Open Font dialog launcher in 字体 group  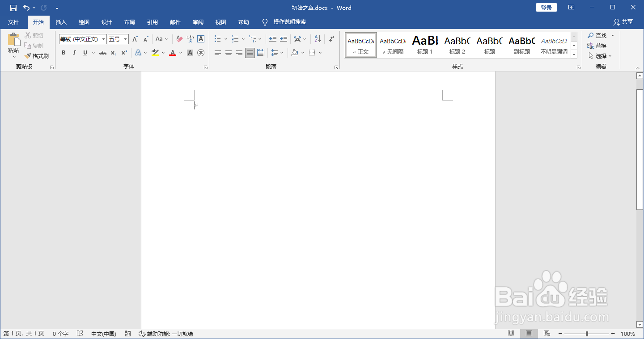pos(206,67)
